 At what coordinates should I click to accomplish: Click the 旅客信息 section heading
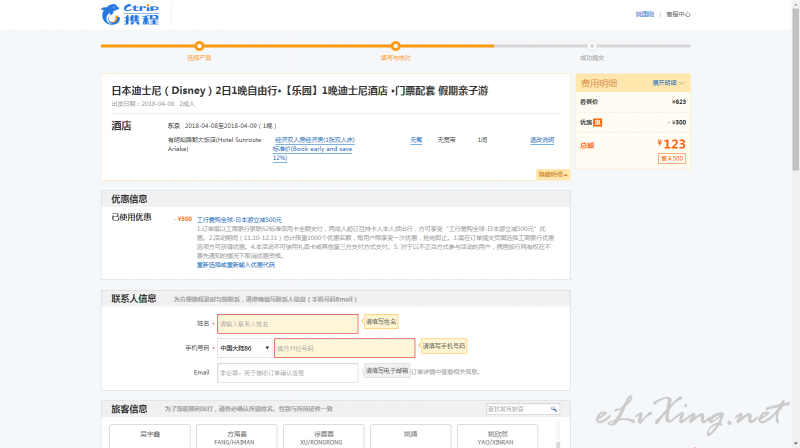pos(130,409)
